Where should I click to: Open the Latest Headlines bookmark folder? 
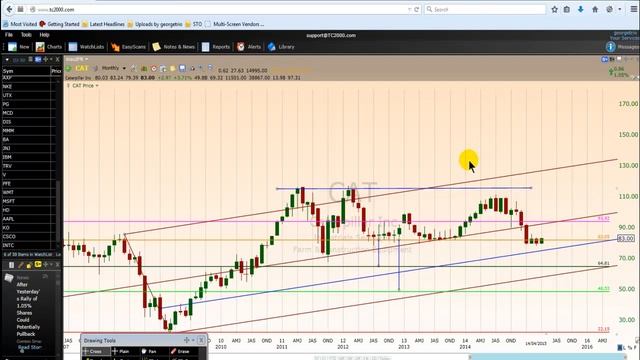[x=103, y=24]
